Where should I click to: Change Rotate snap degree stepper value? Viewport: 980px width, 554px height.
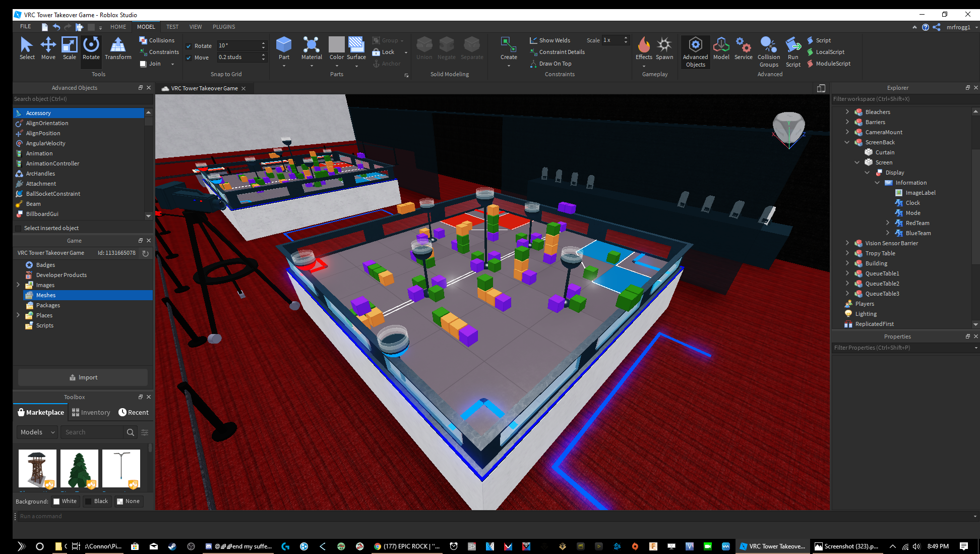click(x=263, y=45)
